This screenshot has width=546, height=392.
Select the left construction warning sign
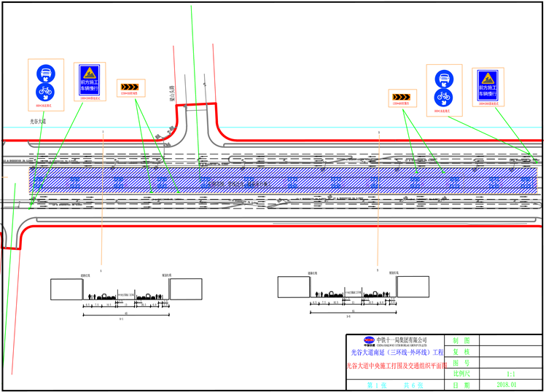(90, 80)
